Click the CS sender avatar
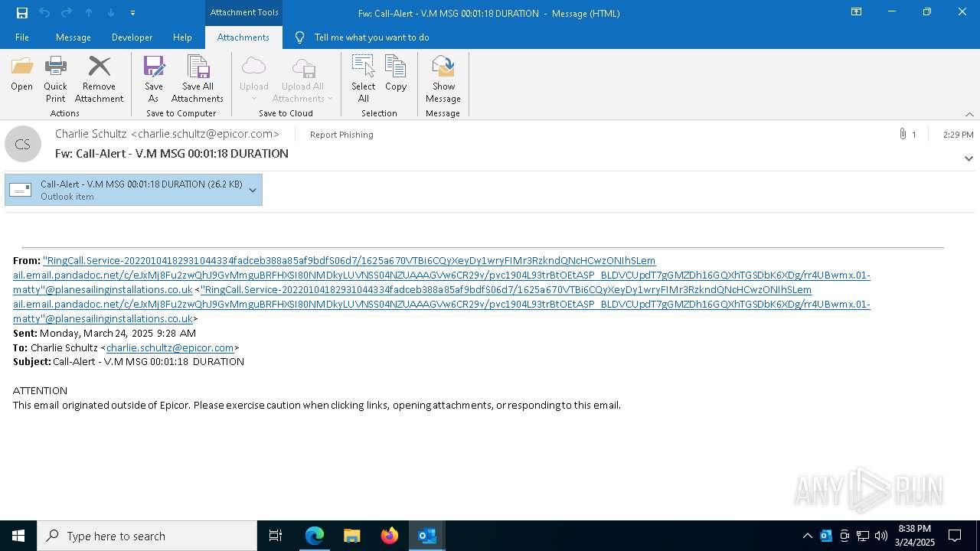The width and height of the screenshot is (980, 551). click(23, 144)
